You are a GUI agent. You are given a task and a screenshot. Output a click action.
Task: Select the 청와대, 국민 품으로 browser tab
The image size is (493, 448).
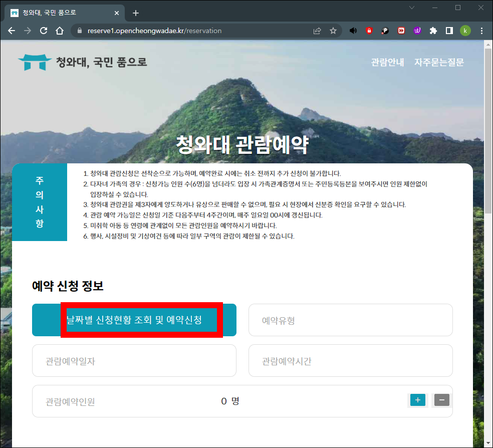[x=60, y=13]
